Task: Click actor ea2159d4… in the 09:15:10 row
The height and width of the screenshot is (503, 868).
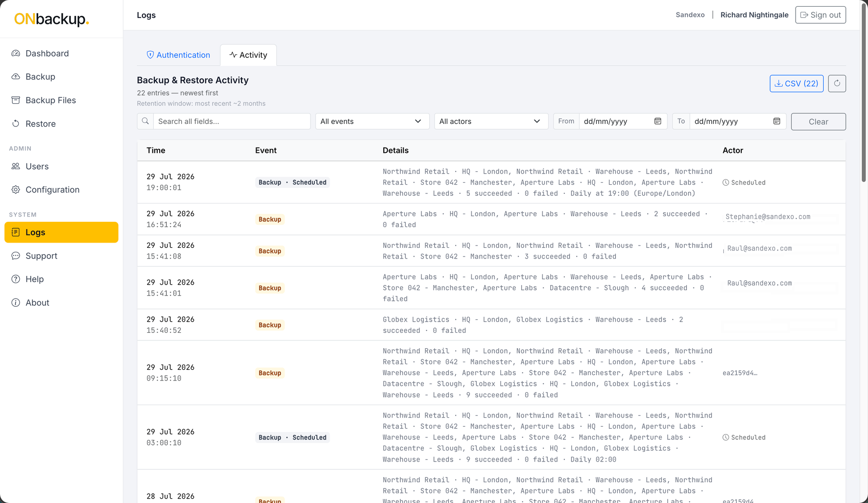Action: pyautogui.click(x=740, y=373)
